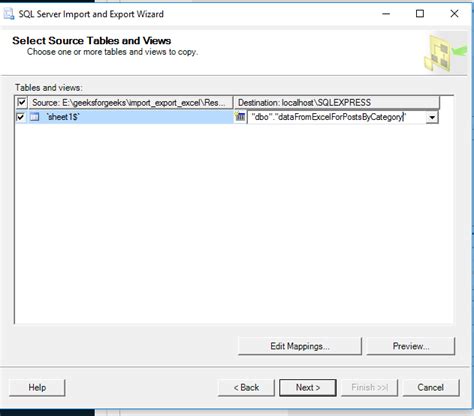
Task: Open the destination table dropdown arrow
Action: tap(432, 117)
